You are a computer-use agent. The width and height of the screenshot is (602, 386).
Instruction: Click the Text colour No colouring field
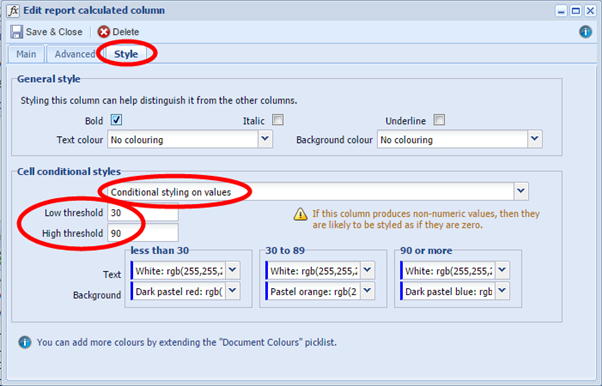(x=183, y=139)
